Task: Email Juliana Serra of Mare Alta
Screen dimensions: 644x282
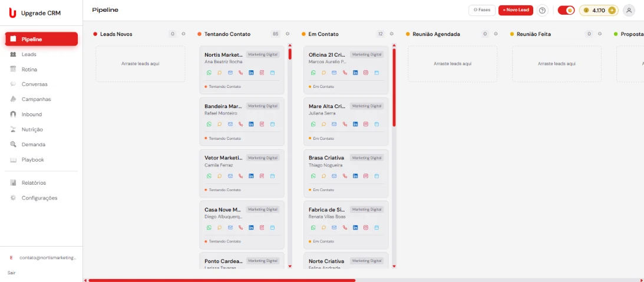Action: click(x=334, y=124)
